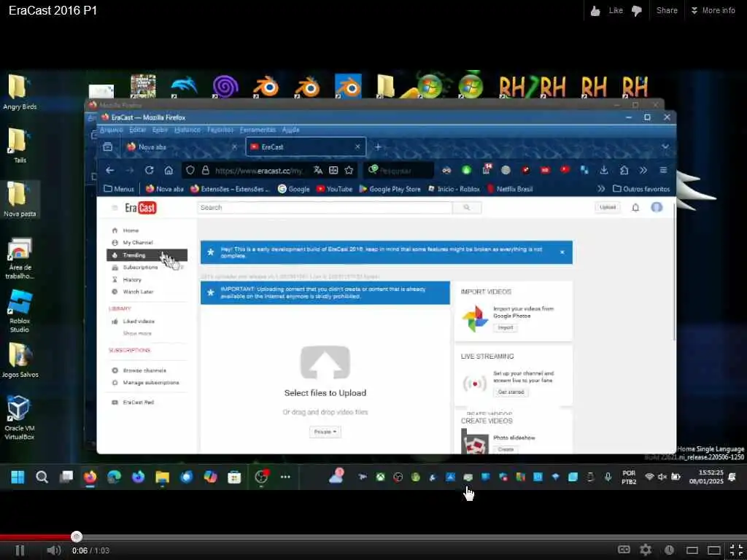This screenshot has width=747, height=560.
Task: Open a new Firefox tab with plus
Action: click(x=378, y=147)
